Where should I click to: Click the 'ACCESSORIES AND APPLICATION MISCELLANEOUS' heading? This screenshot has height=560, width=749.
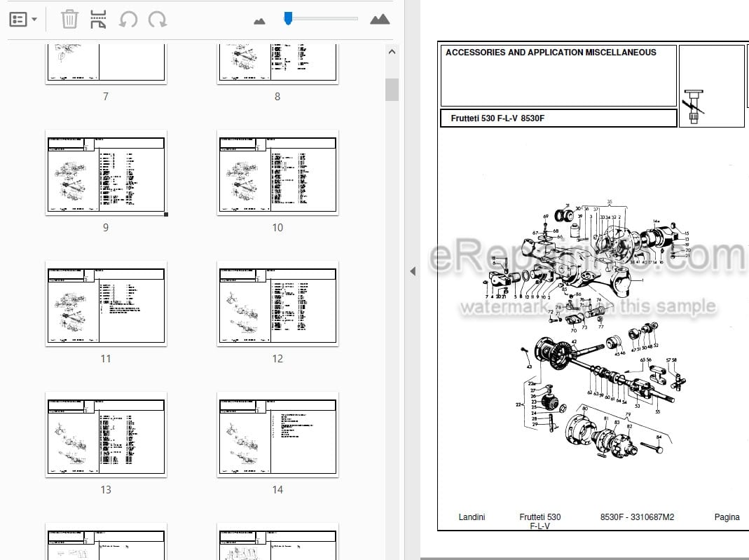[551, 53]
